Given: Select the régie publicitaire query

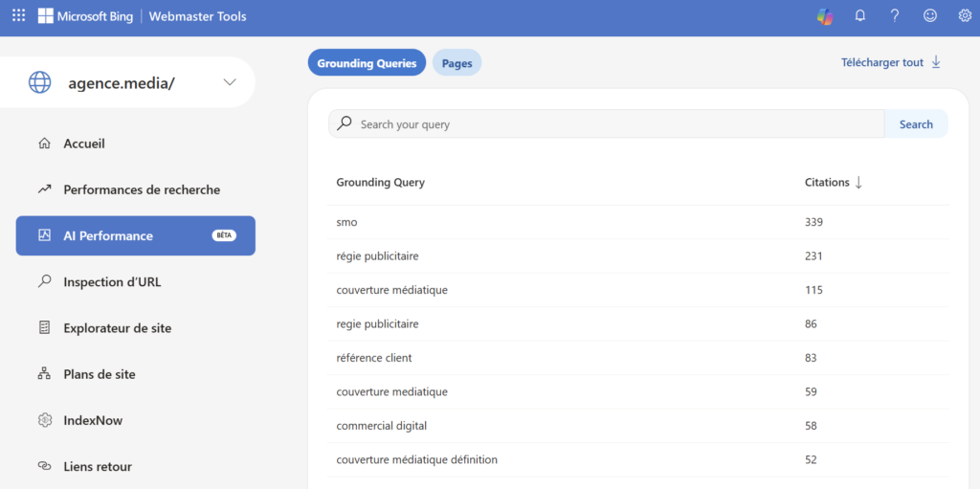Looking at the screenshot, I should tap(377, 256).
